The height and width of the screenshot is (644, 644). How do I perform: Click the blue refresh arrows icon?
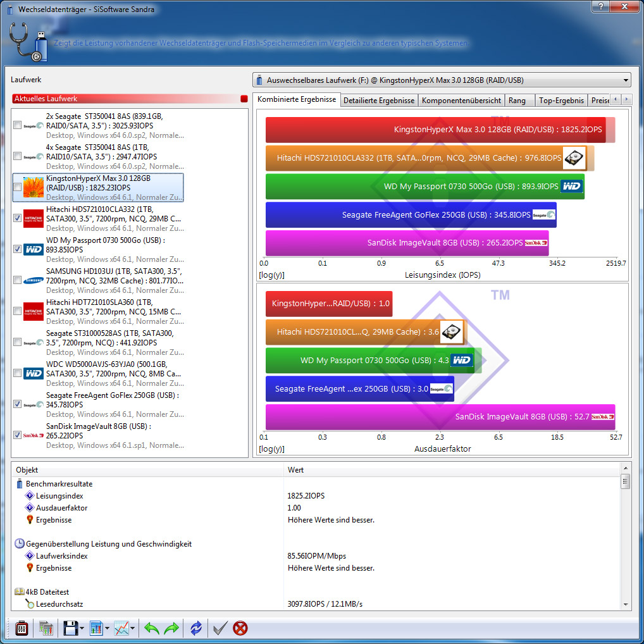(x=196, y=628)
